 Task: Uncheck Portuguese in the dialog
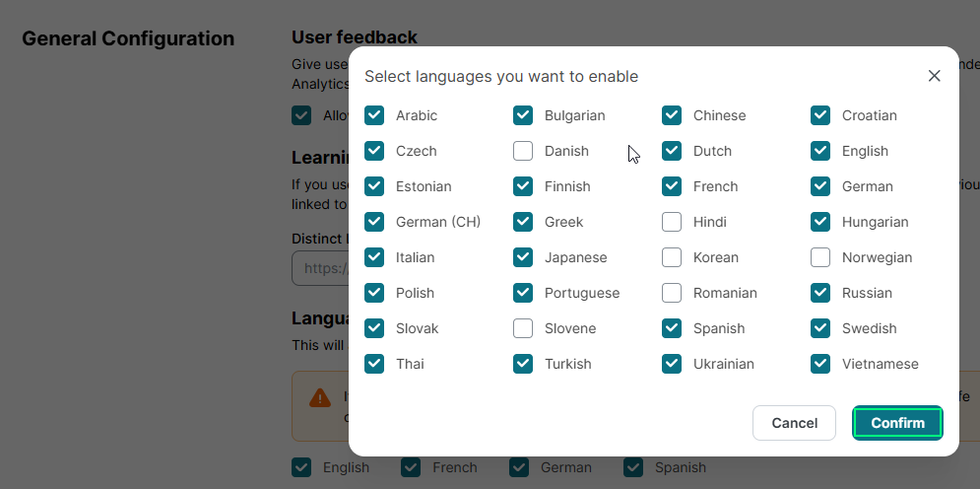click(523, 293)
